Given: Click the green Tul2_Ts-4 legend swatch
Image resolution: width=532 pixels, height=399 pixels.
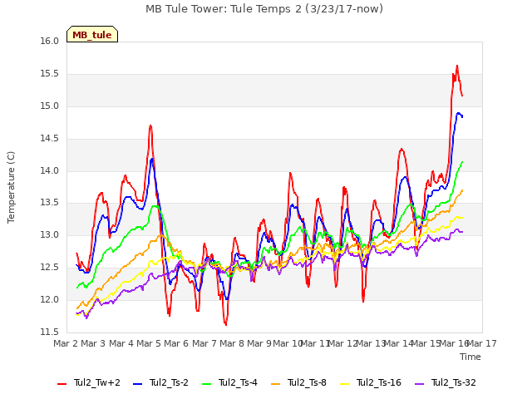Looking at the screenshot, I should 207,383.
